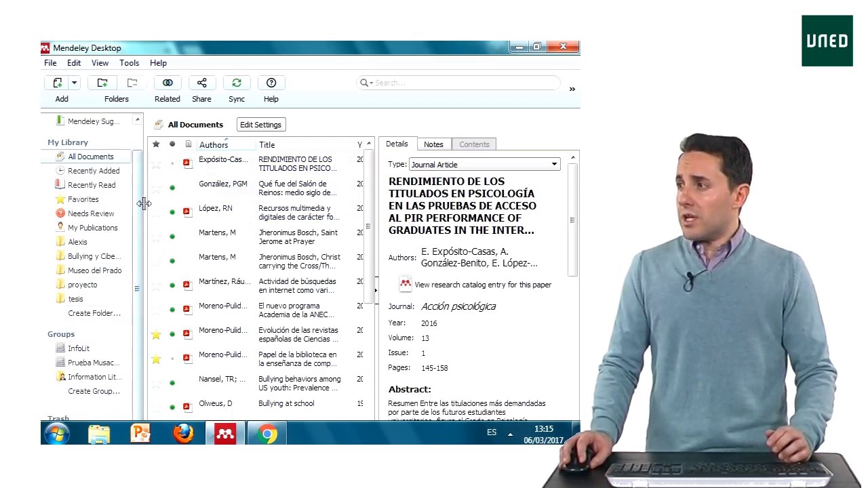Sort by favorites star column header

[x=156, y=144]
